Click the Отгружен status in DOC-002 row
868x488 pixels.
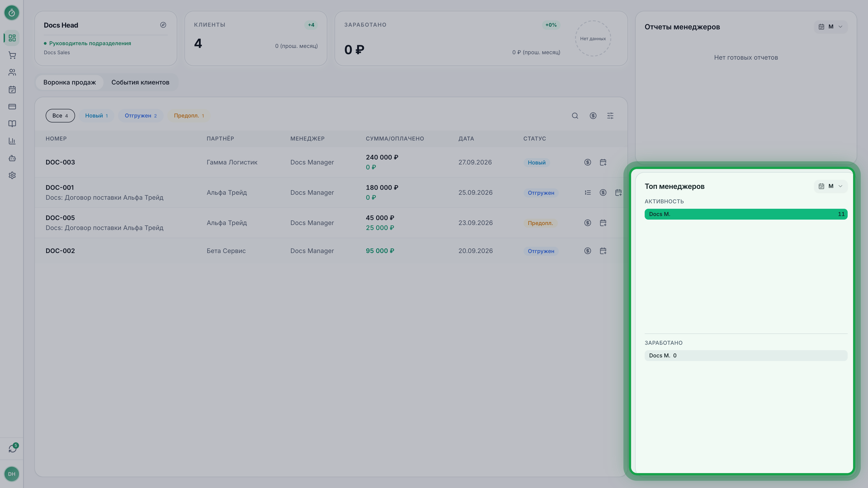click(541, 251)
